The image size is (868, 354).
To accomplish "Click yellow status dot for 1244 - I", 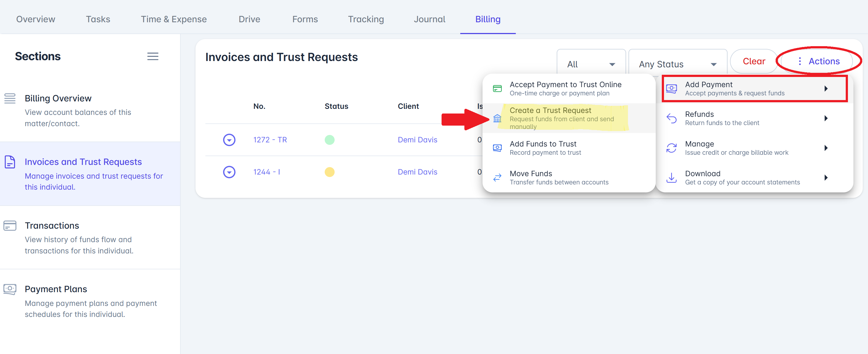I will pyautogui.click(x=329, y=172).
